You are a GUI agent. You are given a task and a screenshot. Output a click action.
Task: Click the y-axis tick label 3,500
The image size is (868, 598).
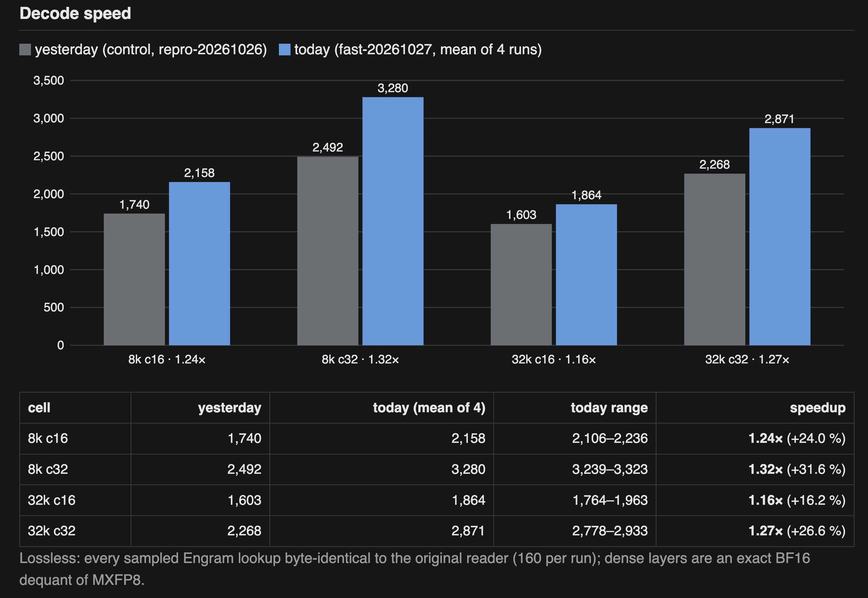point(49,80)
